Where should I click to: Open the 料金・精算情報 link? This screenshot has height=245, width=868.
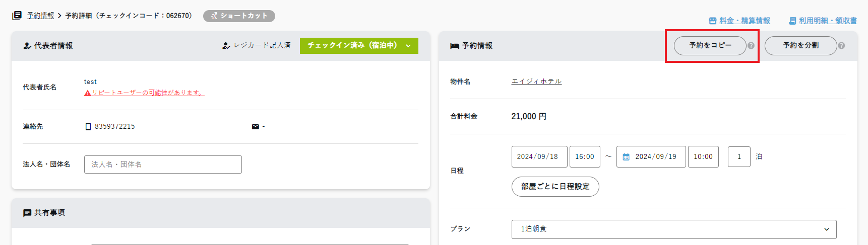[x=739, y=21]
